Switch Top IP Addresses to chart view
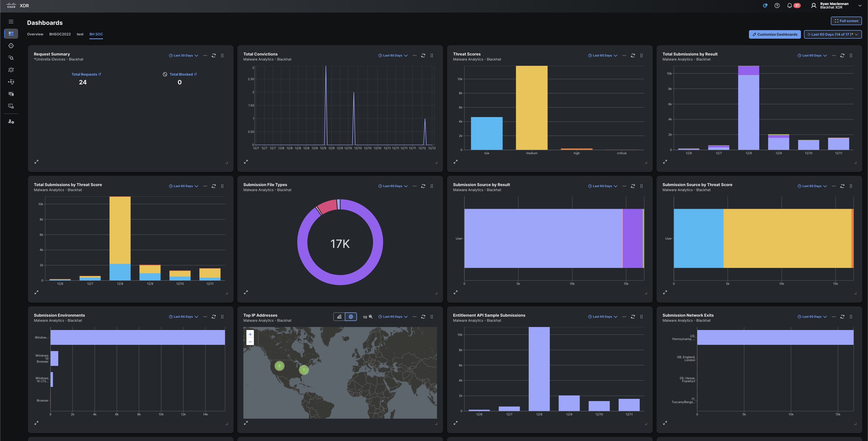 pos(339,317)
